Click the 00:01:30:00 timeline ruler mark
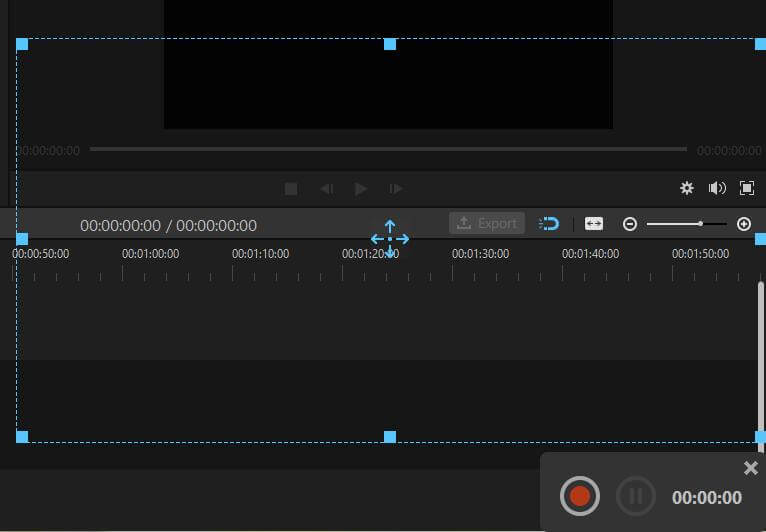Screen dimensions: 766x532 pos(480,254)
